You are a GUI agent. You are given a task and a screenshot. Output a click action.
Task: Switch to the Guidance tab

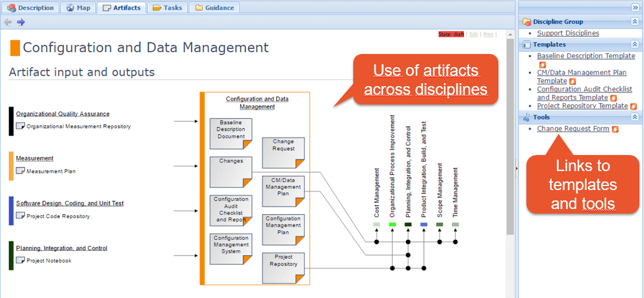pyautogui.click(x=214, y=7)
